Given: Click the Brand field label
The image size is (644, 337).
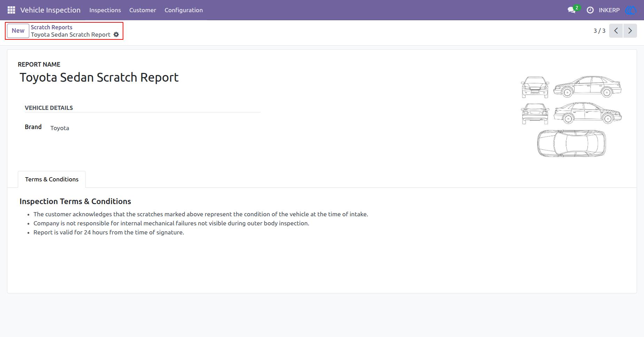Looking at the screenshot, I should [x=33, y=127].
